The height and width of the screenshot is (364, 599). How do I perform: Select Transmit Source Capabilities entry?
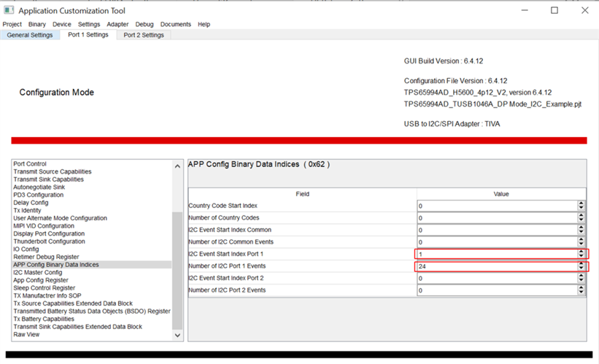(53, 171)
